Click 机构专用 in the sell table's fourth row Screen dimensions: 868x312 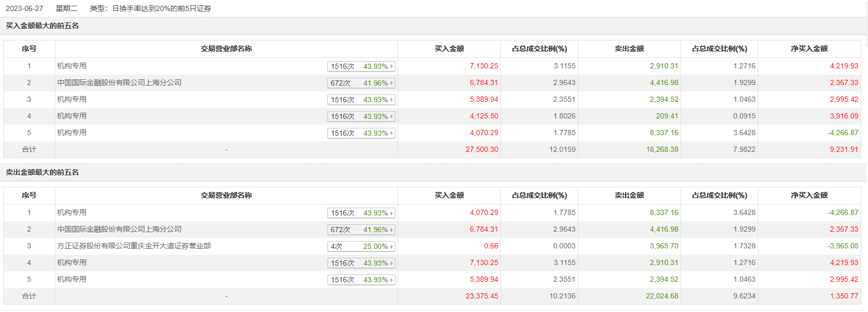click(72, 262)
